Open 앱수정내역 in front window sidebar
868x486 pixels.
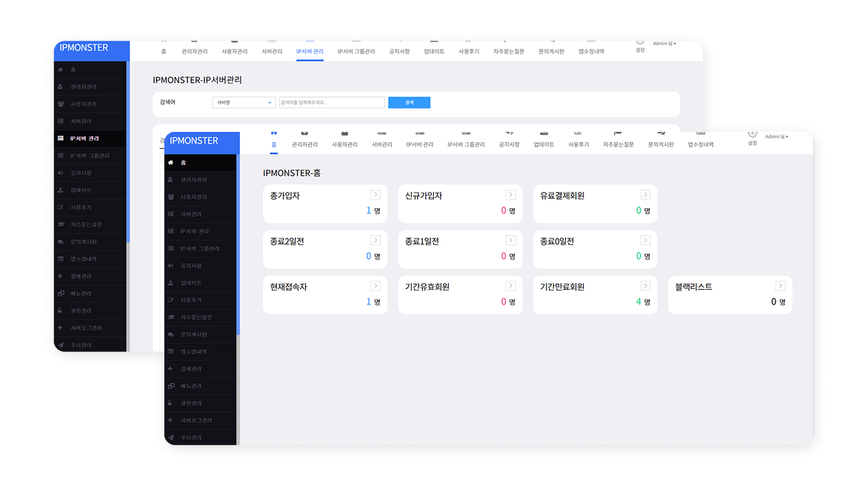click(x=201, y=351)
